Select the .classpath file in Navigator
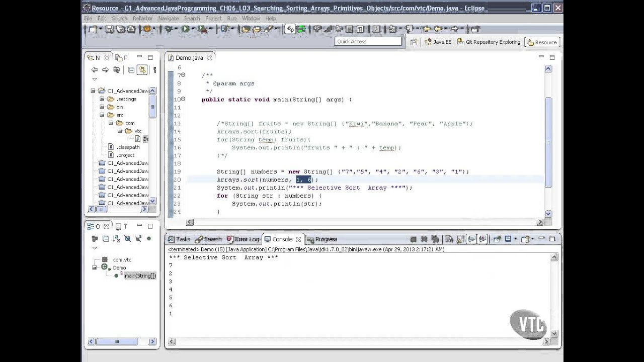 pos(128,147)
